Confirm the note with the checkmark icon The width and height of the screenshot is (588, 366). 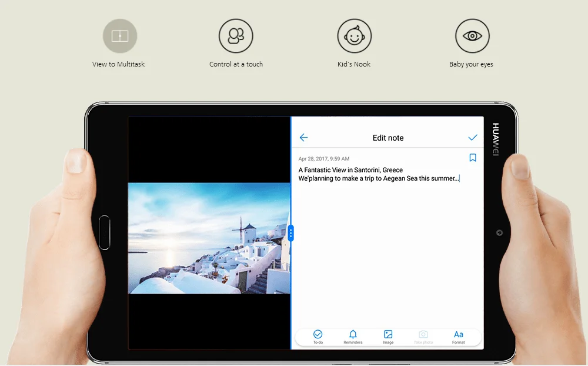[x=473, y=138]
